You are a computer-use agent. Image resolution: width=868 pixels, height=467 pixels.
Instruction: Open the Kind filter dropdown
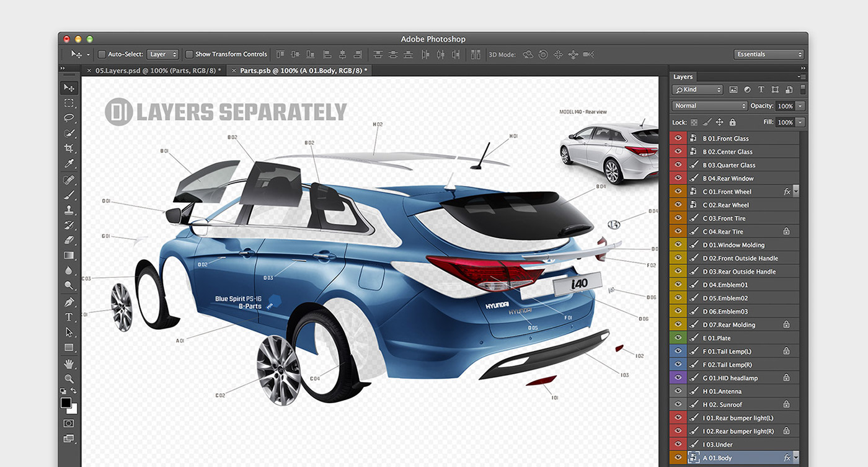698,90
